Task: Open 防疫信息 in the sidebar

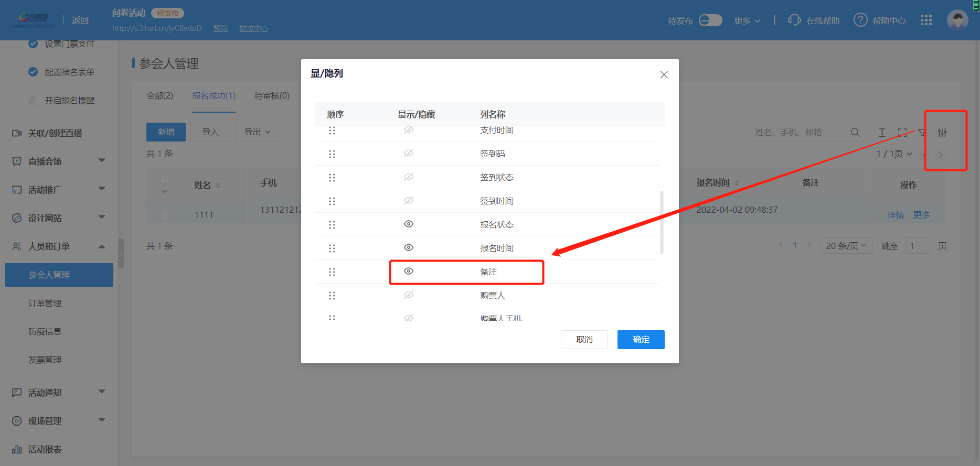Action: (45, 331)
